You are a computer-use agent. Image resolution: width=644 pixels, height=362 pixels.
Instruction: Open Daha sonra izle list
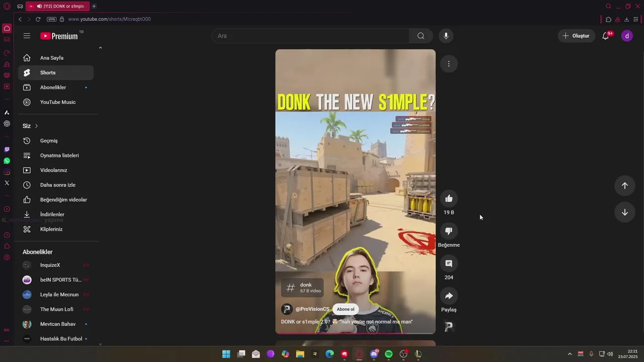point(56,185)
